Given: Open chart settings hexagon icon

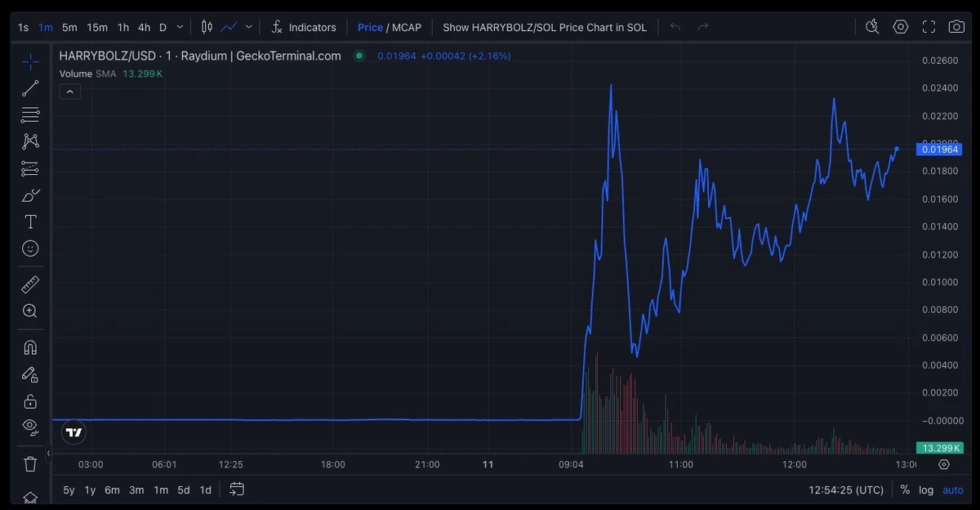Looking at the screenshot, I should pyautogui.click(x=901, y=27).
